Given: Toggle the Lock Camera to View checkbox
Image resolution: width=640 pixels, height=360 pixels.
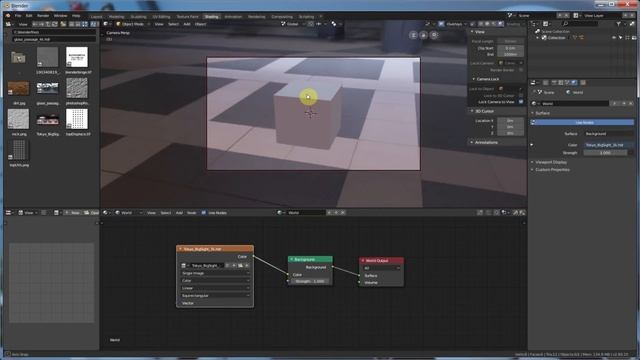Looking at the screenshot, I should 521,102.
